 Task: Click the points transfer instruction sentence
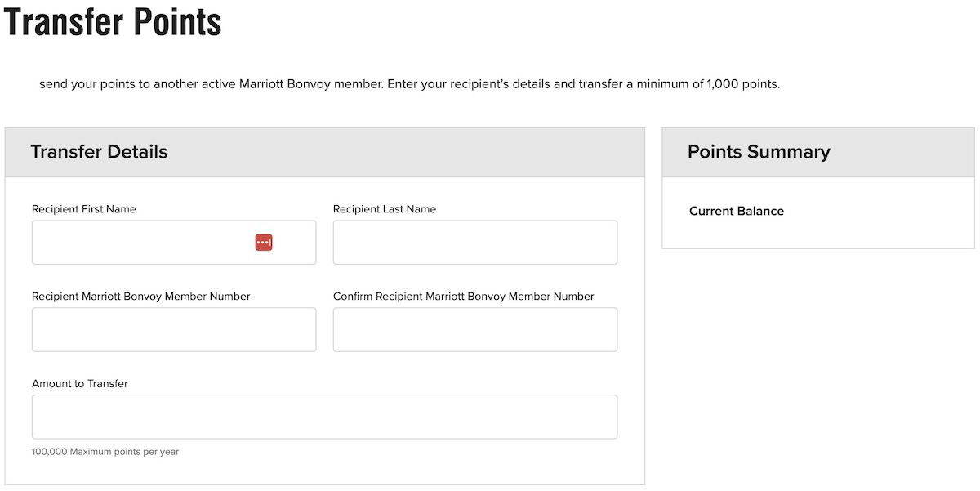(409, 84)
